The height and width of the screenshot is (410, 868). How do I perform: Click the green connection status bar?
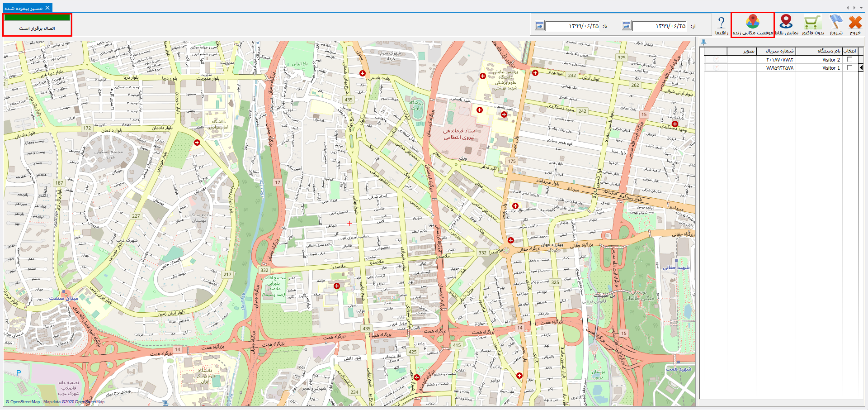(x=37, y=18)
